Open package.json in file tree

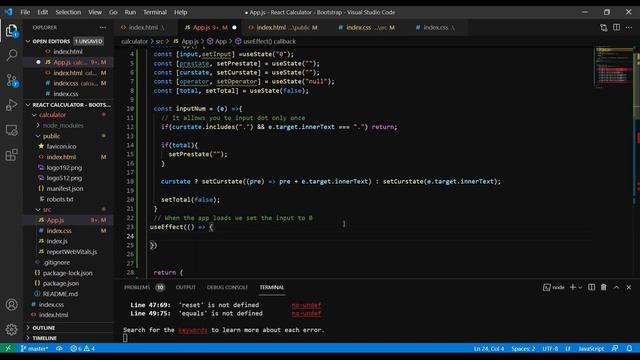[61, 283]
